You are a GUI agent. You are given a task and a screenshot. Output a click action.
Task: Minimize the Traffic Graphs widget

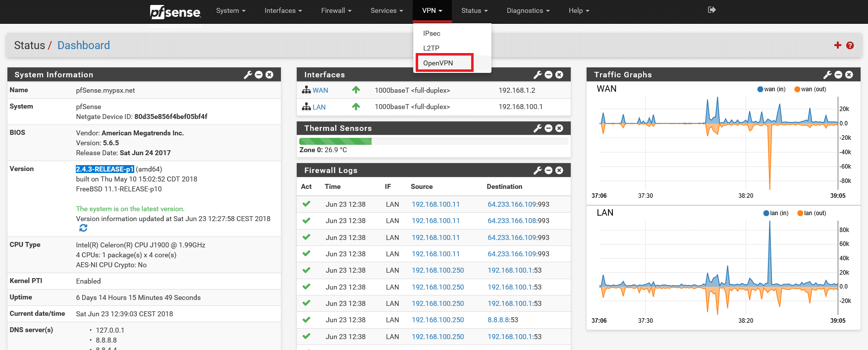click(838, 75)
